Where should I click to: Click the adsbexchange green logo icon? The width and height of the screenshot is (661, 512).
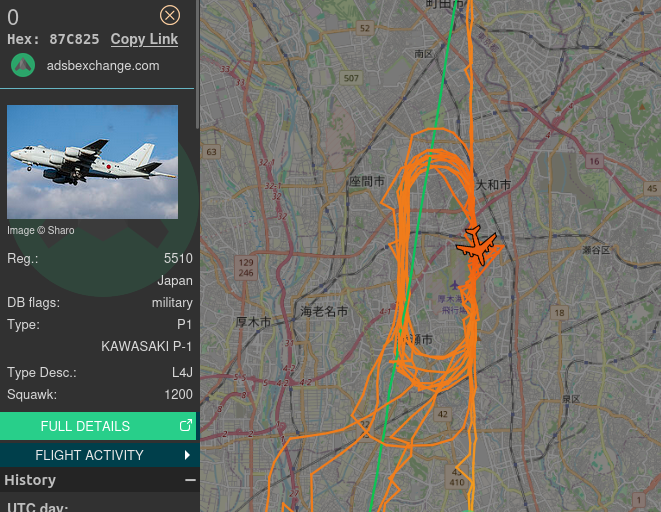click(23, 65)
